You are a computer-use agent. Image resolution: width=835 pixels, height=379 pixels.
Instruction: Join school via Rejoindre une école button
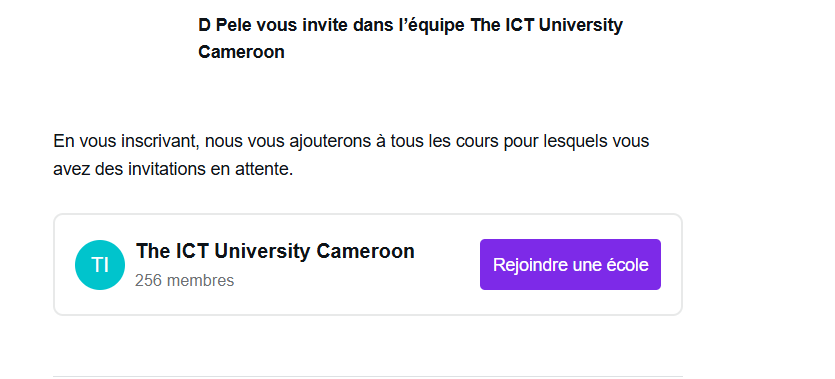coord(570,265)
